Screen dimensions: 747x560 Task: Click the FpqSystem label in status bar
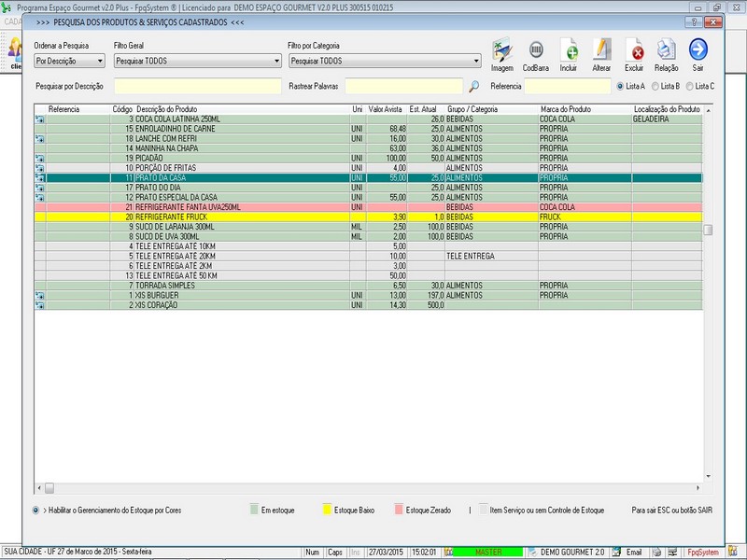coord(703,553)
